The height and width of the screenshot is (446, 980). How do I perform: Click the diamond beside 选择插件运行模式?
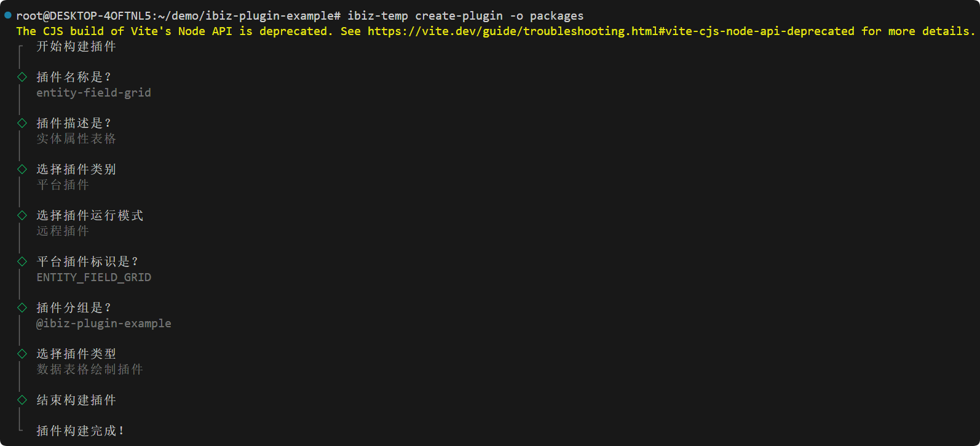click(x=22, y=215)
